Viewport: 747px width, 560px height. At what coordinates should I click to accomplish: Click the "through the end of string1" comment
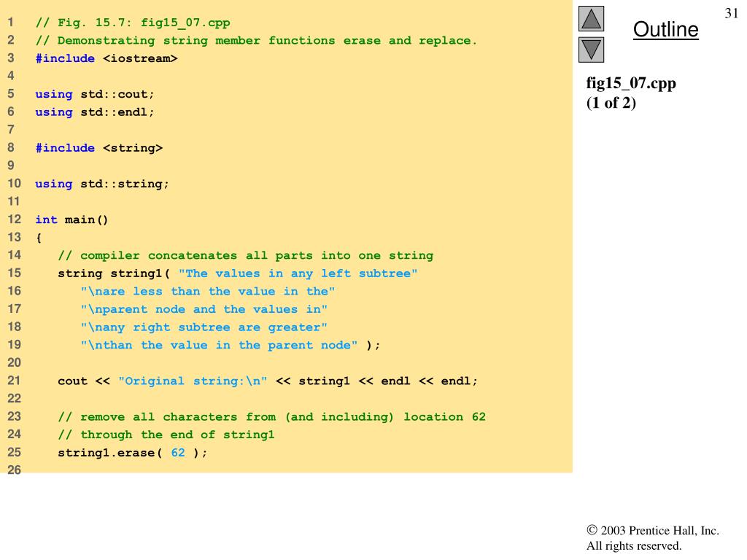[166, 435]
